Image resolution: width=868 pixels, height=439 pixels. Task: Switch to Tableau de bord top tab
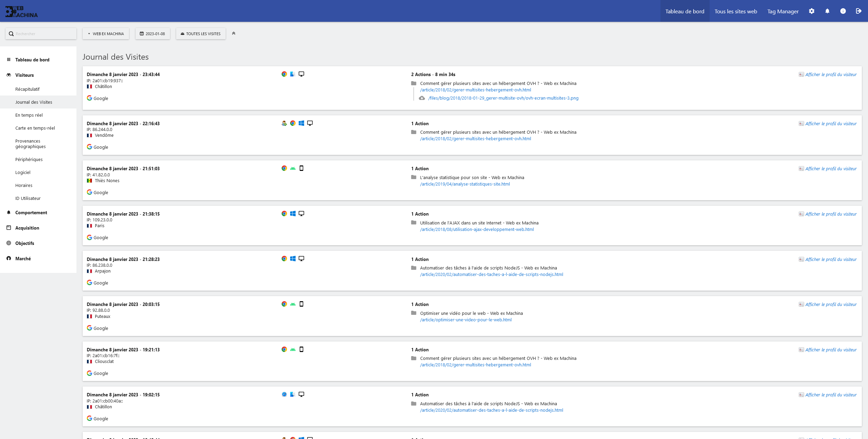(685, 11)
